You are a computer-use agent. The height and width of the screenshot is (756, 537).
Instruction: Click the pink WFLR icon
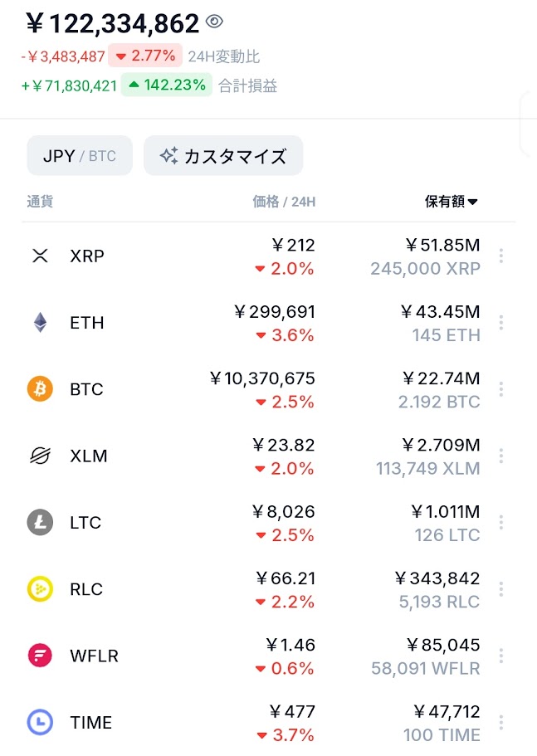40,656
